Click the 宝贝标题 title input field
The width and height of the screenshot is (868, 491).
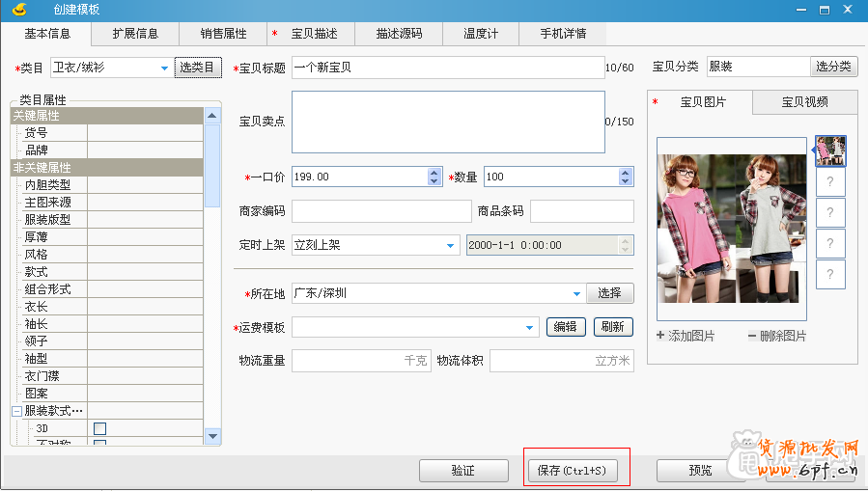tap(447, 68)
